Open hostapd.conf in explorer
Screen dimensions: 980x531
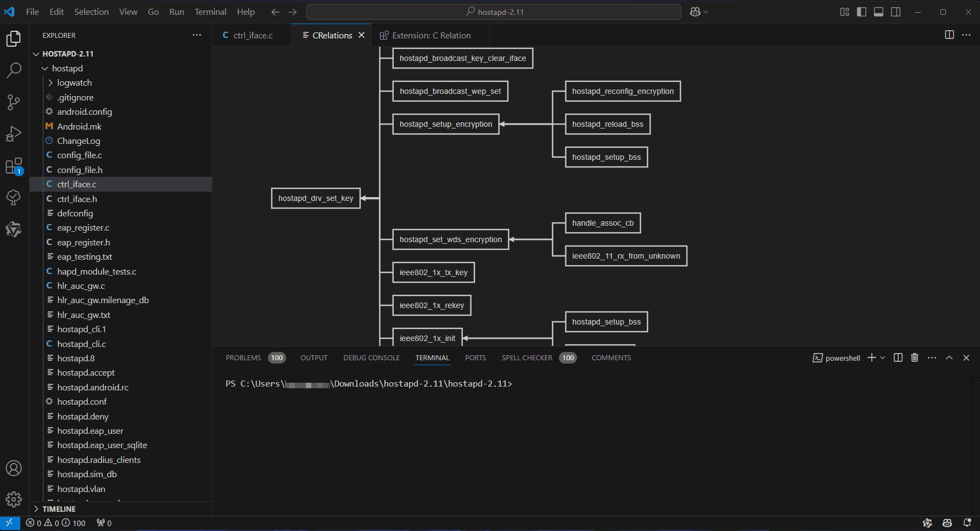pos(82,402)
